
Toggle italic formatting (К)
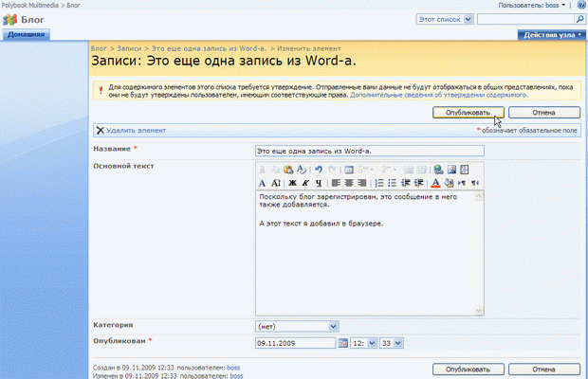pos(305,183)
